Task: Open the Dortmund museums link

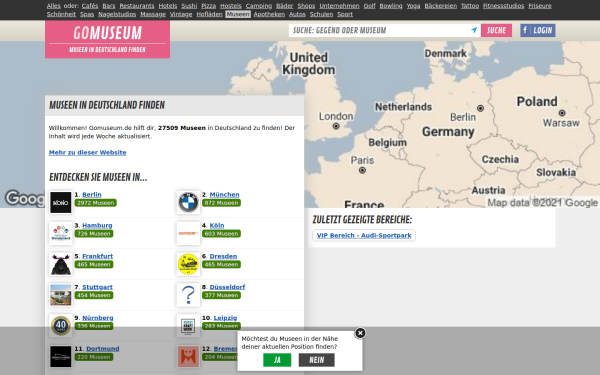Action: [x=103, y=349]
